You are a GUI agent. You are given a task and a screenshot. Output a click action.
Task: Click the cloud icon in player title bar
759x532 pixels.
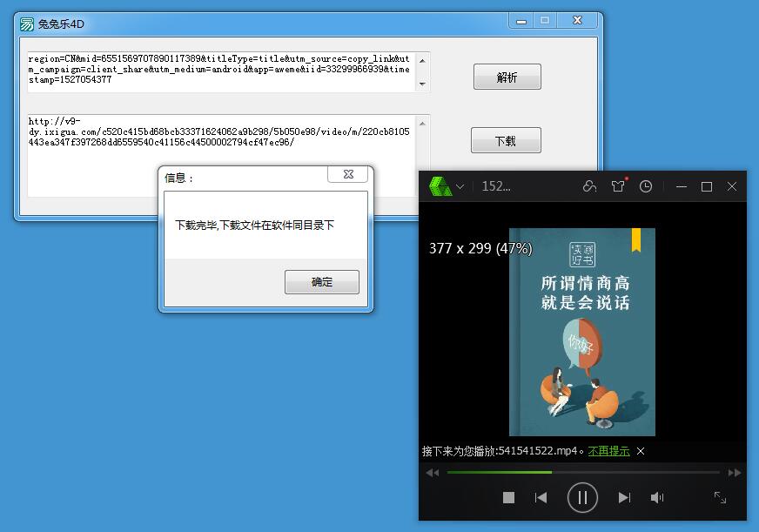[x=590, y=186]
